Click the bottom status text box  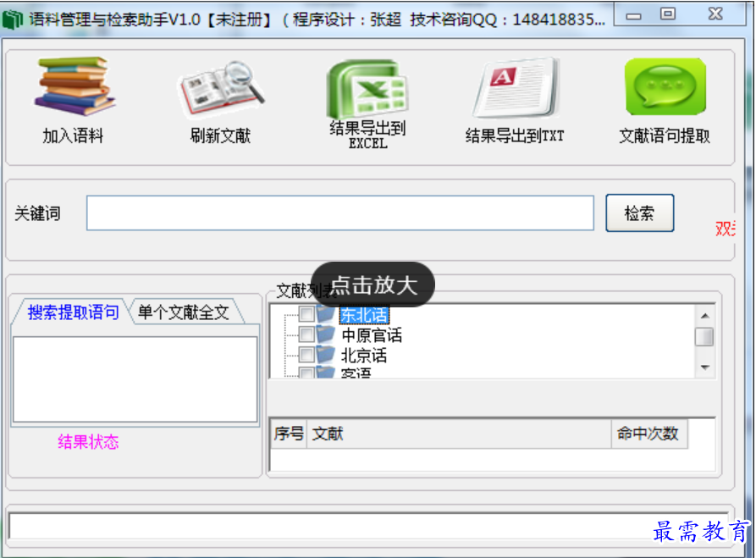click(368, 526)
